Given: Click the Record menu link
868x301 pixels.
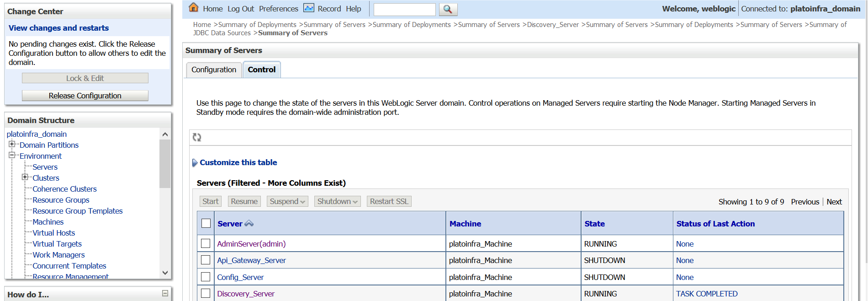Looking at the screenshot, I should coord(329,9).
